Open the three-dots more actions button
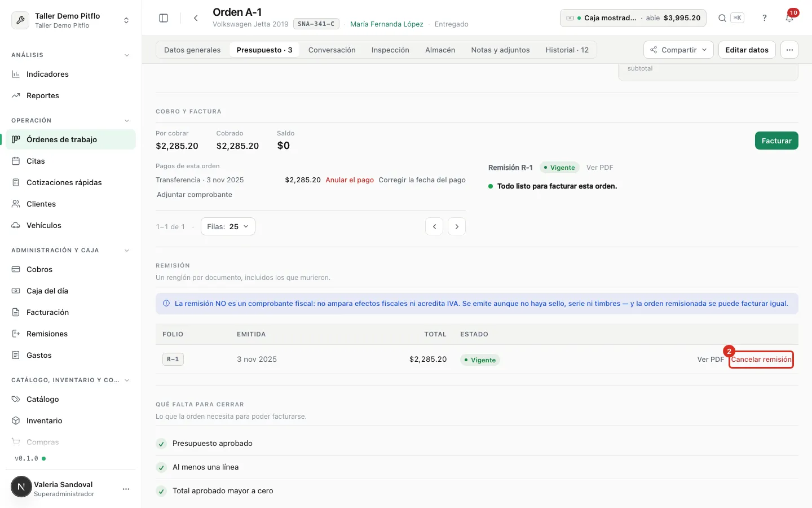 click(x=789, y=50)
